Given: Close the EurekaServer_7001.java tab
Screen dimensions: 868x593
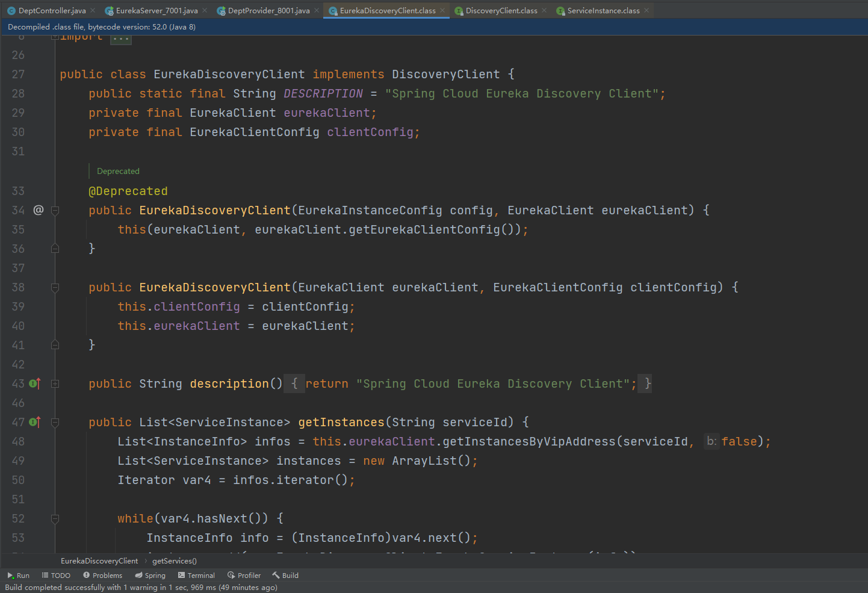Looking at the screenshot, I should point(205,10).
